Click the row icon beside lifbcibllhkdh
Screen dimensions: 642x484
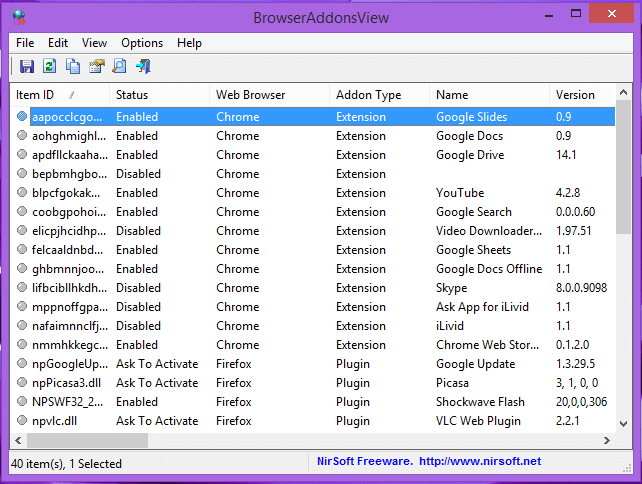[x=22, y=288]
